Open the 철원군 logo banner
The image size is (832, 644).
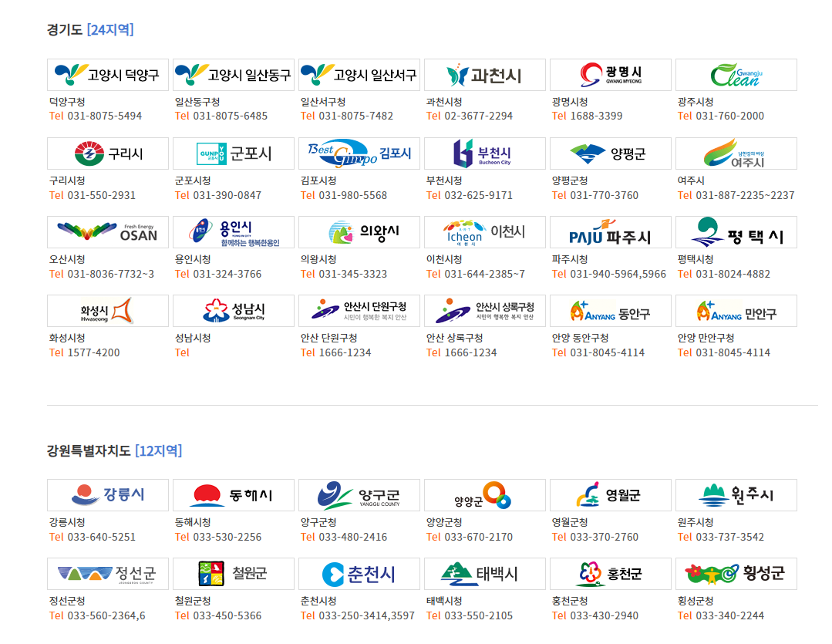point(234,574)
